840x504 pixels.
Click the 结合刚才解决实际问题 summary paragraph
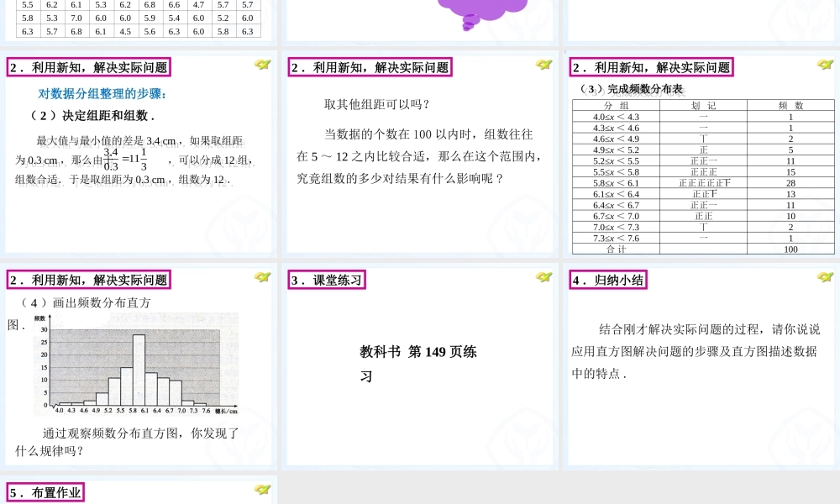(696, 351)
